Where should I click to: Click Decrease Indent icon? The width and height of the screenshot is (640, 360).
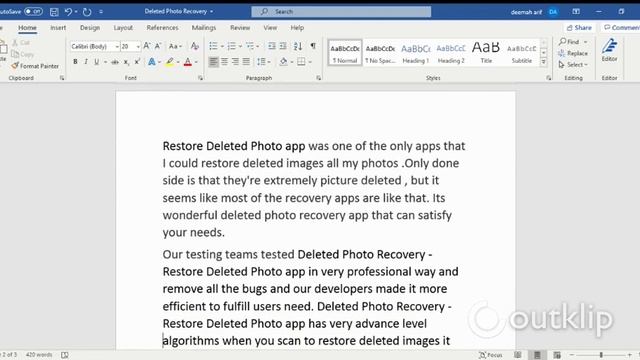[x=272, y=46]
